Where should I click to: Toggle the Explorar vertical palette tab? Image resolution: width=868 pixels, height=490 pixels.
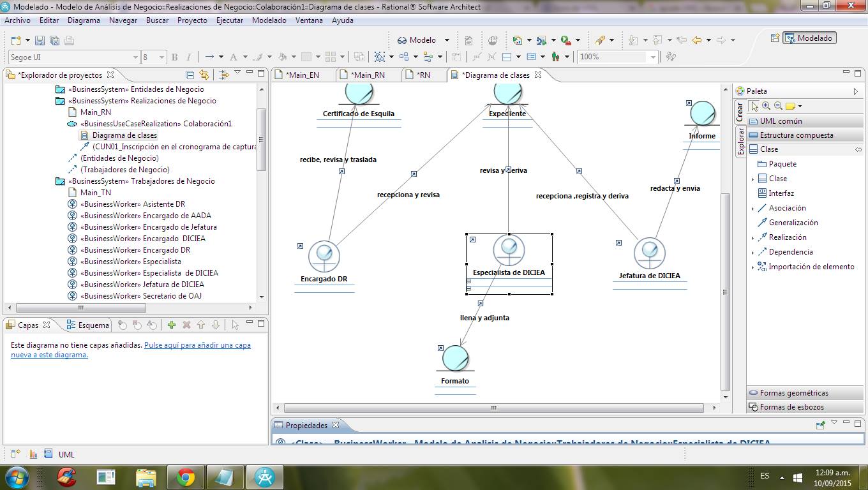pyautogui.click(x=740, y=141)
